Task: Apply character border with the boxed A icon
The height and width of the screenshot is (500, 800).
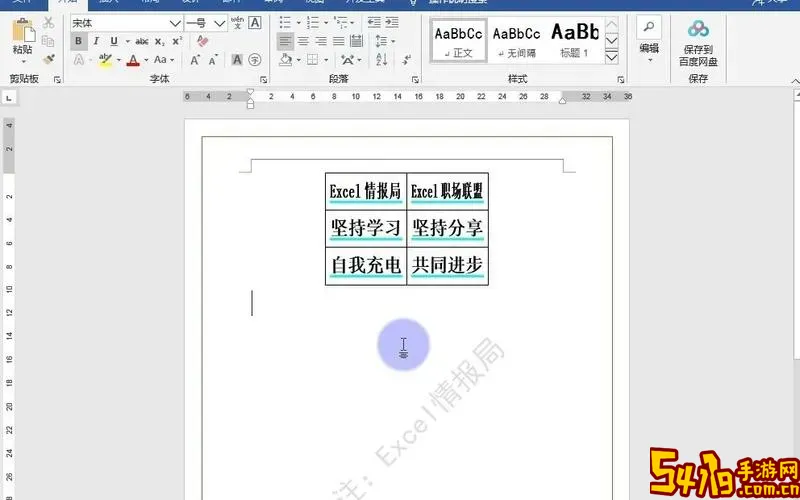Action: click(255, 23)
